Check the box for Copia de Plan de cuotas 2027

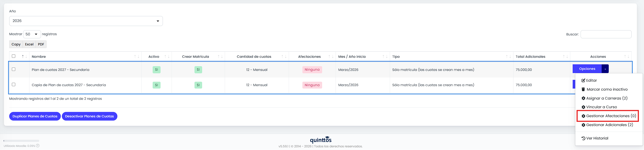[14, 85]
